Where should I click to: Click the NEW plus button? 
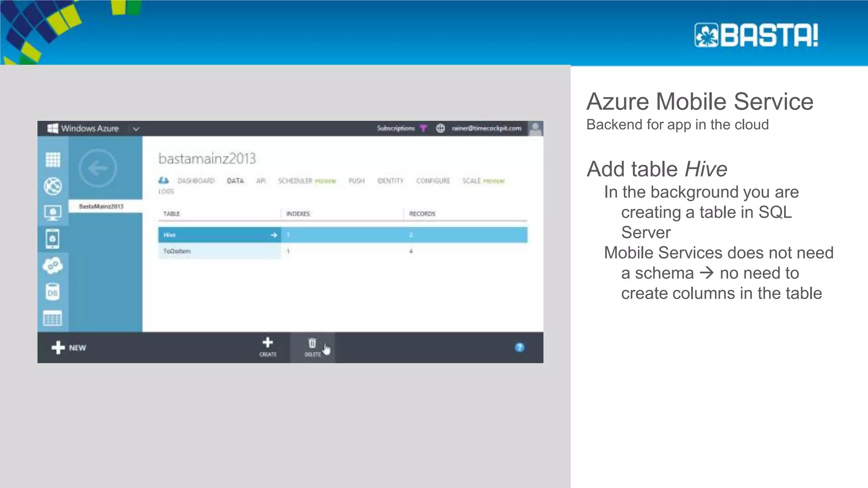[69, 348]
